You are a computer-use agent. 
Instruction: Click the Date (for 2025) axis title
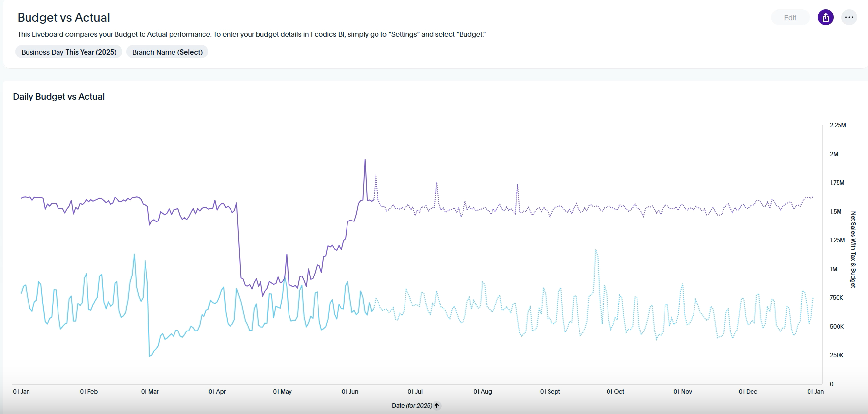point(411,406)
